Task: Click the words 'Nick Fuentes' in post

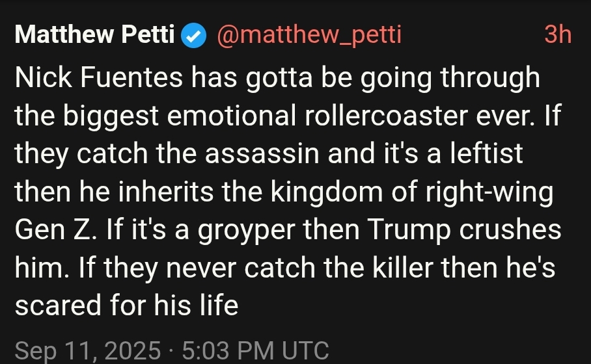Action: click(99, 77)
